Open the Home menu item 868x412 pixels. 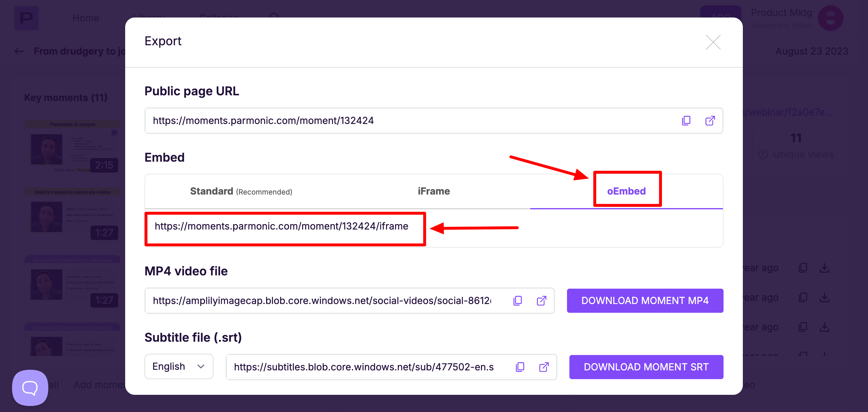click(86, 18)
